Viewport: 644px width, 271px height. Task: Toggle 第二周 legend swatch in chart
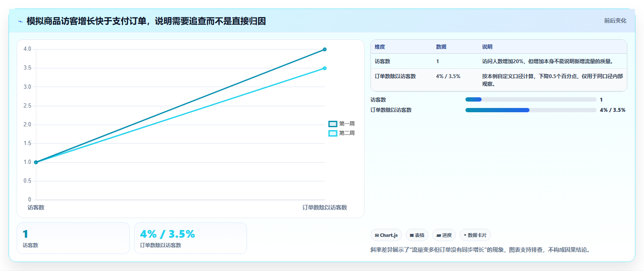pyautogui.click(x=333, y=133)
